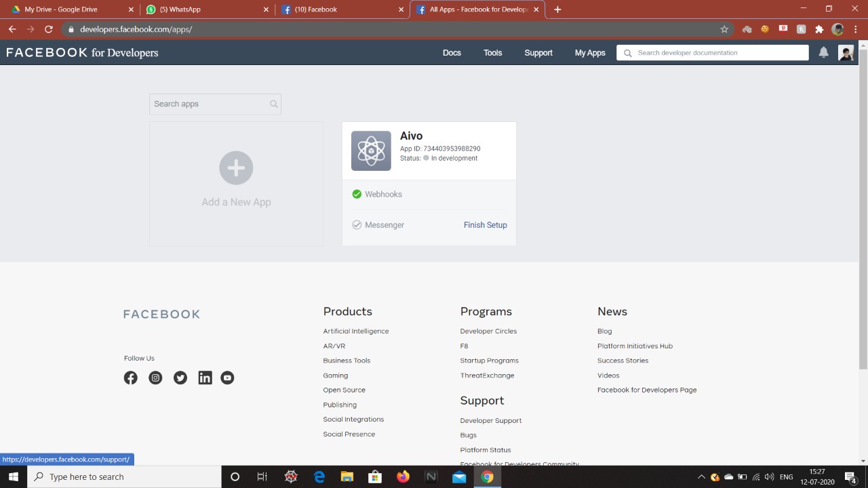Viewport: 868px width, 488px height.
Task: Open My Apps in the header
Action: point(590,53)
